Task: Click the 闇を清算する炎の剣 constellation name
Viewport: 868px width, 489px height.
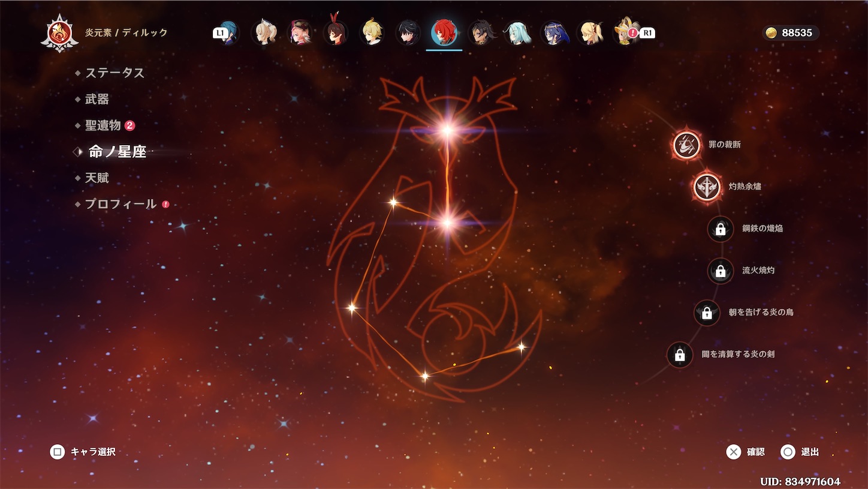Action: 738,355
